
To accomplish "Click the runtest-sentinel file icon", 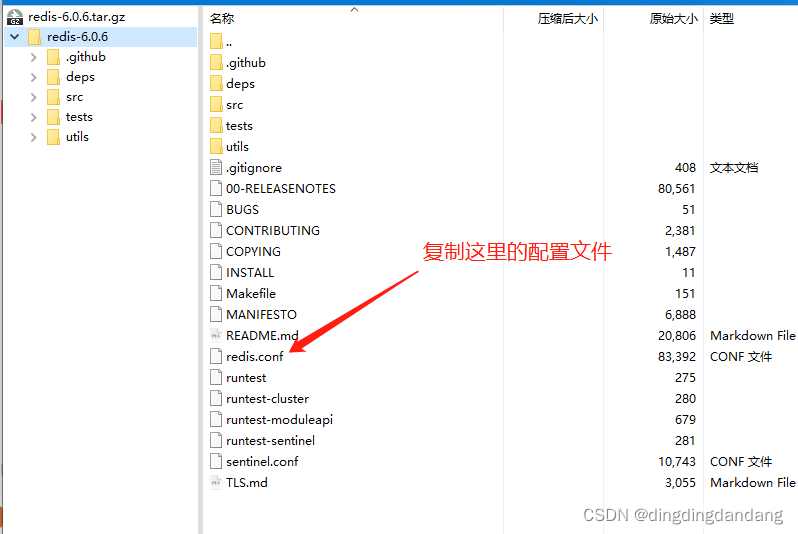I will [216, 440].
